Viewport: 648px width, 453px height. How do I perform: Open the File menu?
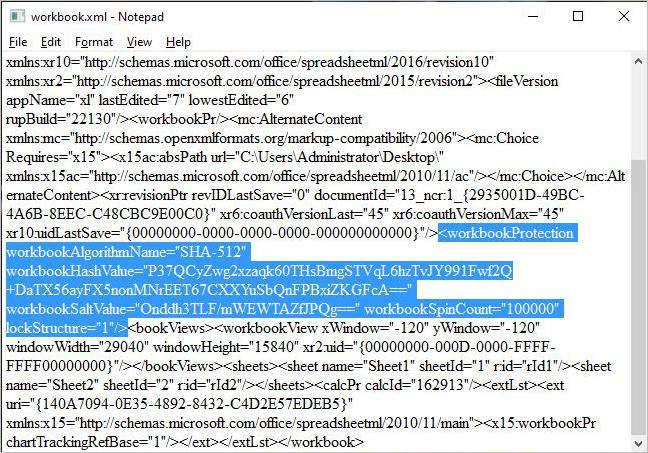(18, 42)
